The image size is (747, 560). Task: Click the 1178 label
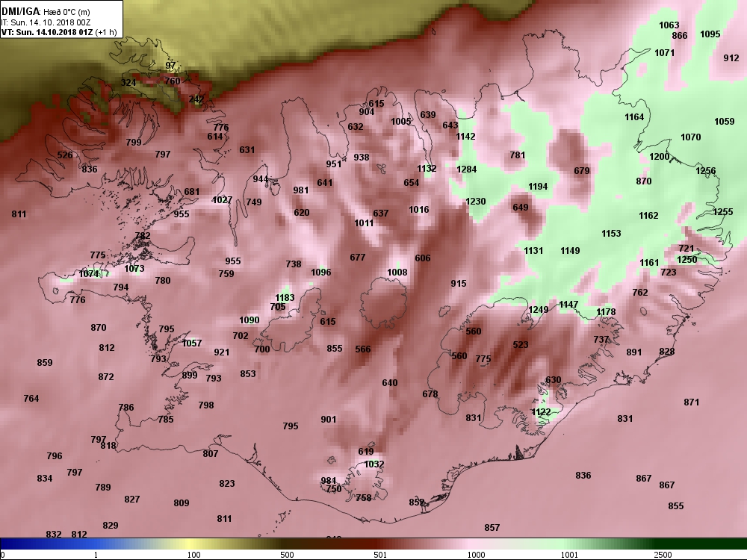point(606,312)
